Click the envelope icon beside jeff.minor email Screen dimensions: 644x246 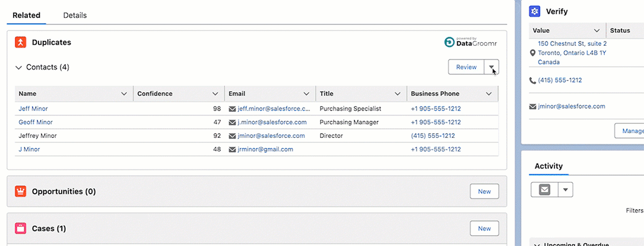click(232, 109)
